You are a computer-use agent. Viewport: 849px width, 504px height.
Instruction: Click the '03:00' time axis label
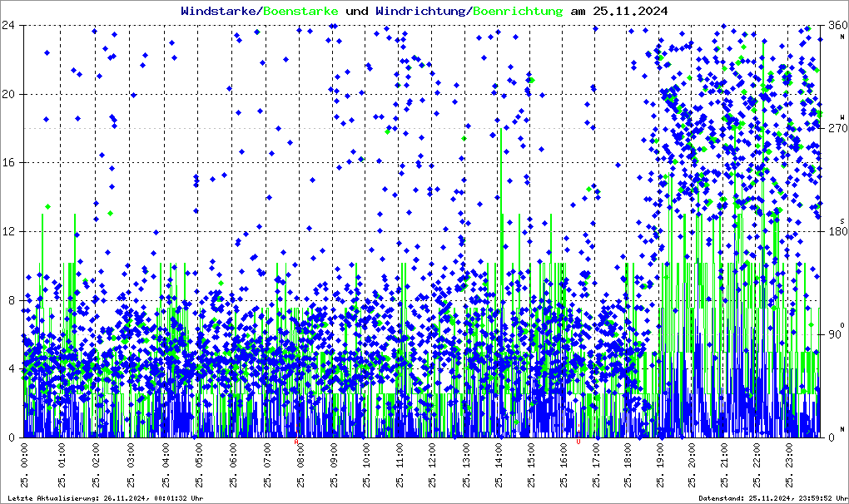(x=131, y=455)
